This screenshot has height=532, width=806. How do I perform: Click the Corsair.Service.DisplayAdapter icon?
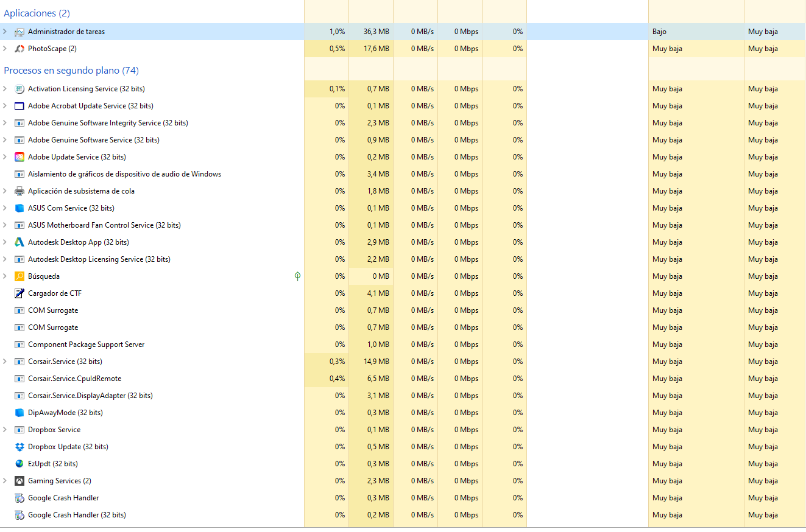[x=19, y=396]
